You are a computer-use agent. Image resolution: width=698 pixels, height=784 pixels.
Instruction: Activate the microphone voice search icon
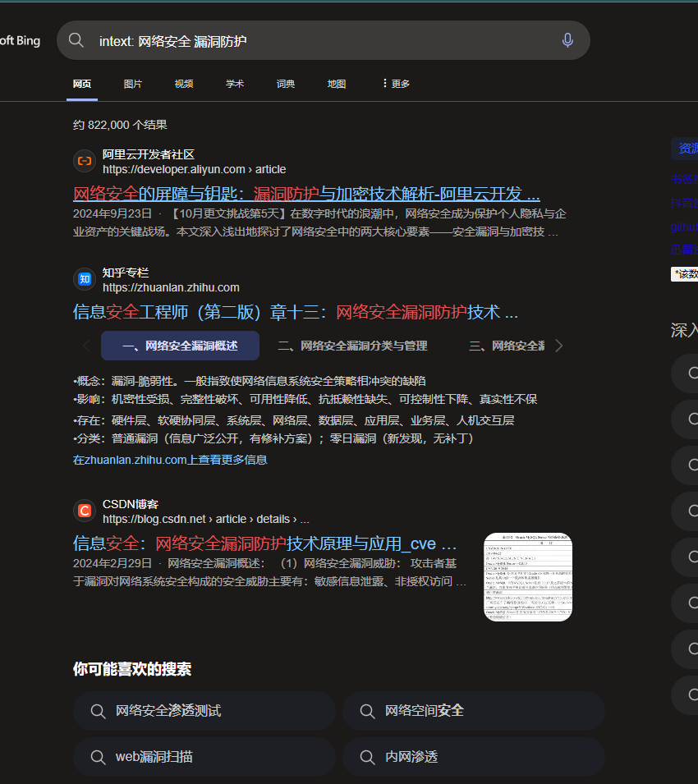point(567,40)
